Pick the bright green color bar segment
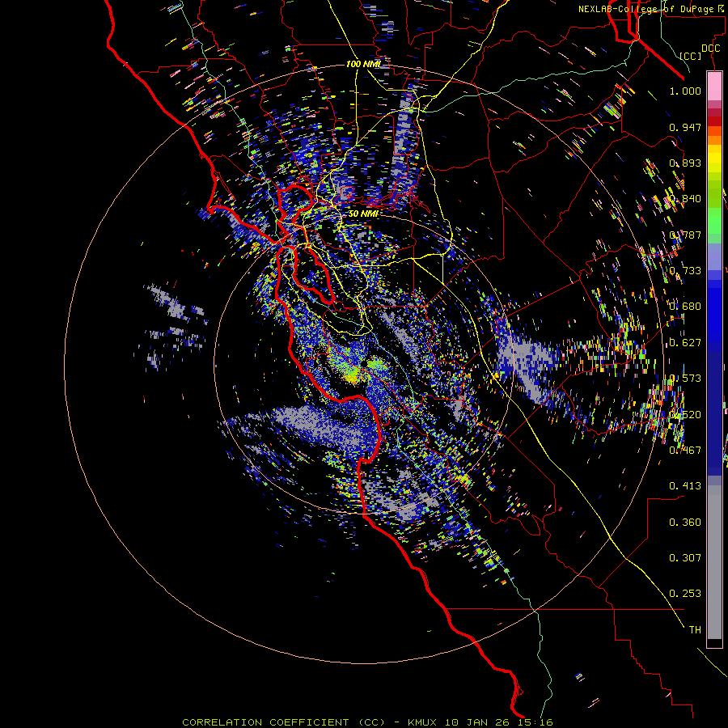The image size is (728, 728). pyautogui.click(x=714, y=221)
